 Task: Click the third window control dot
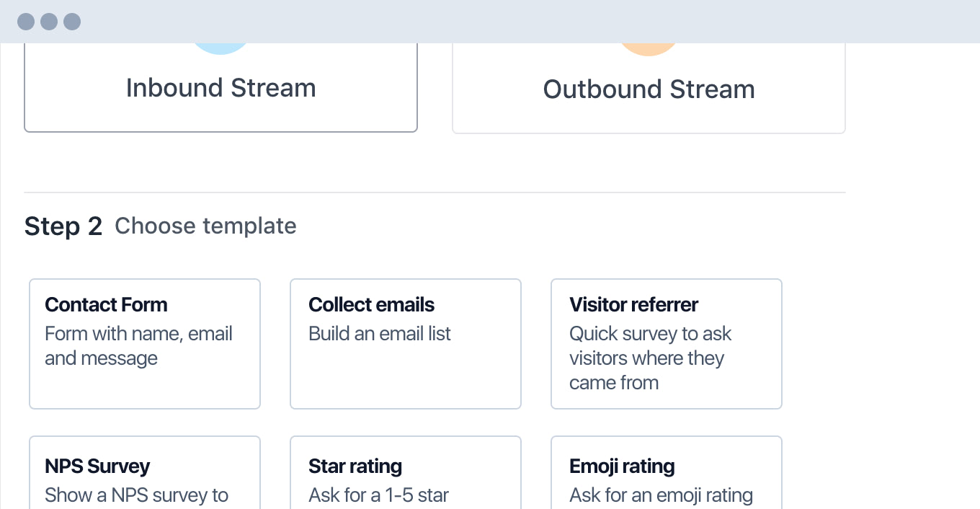pyautogui.click(x=72, y=22)
